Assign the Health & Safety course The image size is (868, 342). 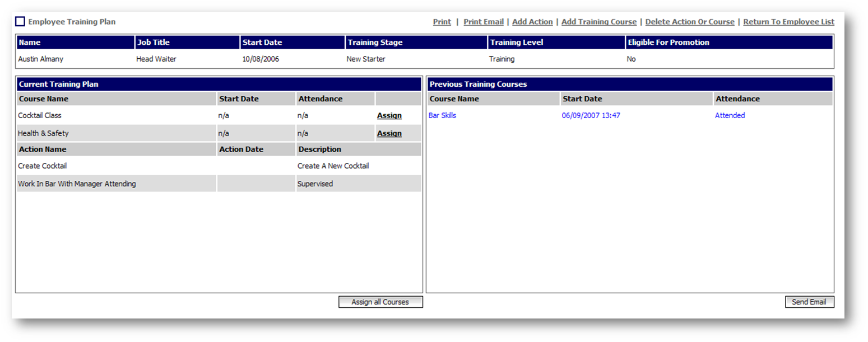point(389,134)
